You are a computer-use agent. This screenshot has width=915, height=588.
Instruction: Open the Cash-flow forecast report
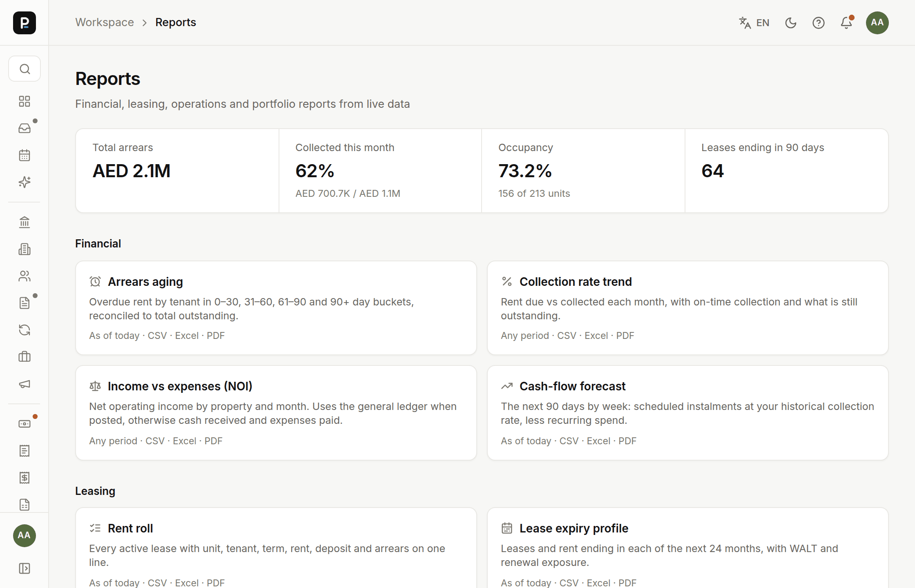pyautogui.click(x=688, y=413)
